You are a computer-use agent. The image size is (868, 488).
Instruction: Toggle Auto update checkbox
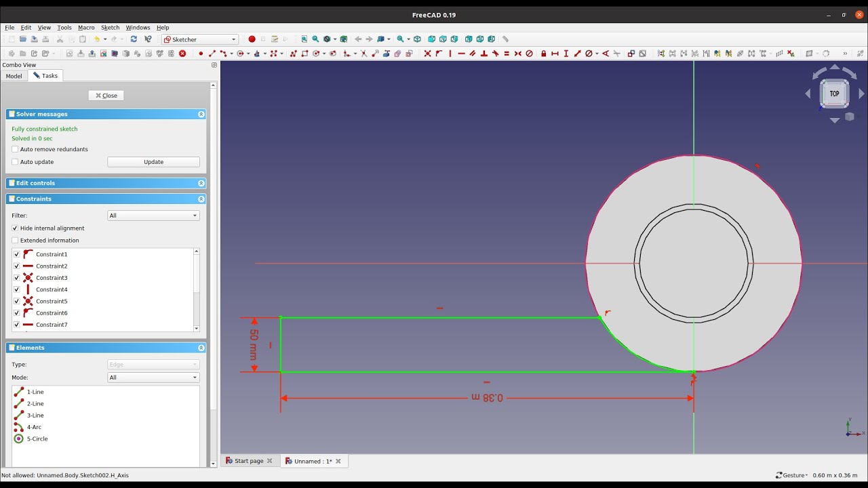click(15, 162)
